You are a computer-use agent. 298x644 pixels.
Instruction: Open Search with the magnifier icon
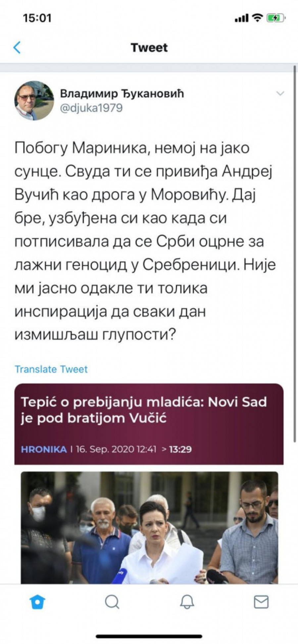112,602
